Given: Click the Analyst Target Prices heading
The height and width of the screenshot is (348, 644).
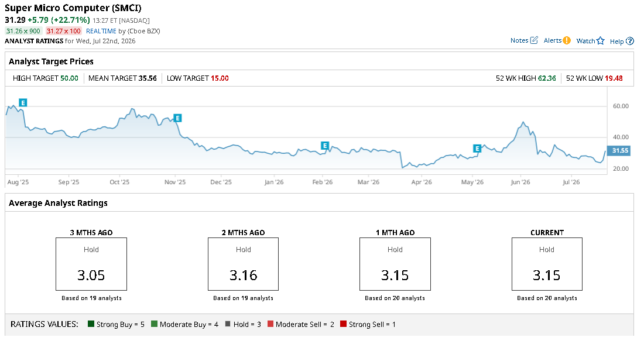Looking at the screenshot, I should coord(52,61).
